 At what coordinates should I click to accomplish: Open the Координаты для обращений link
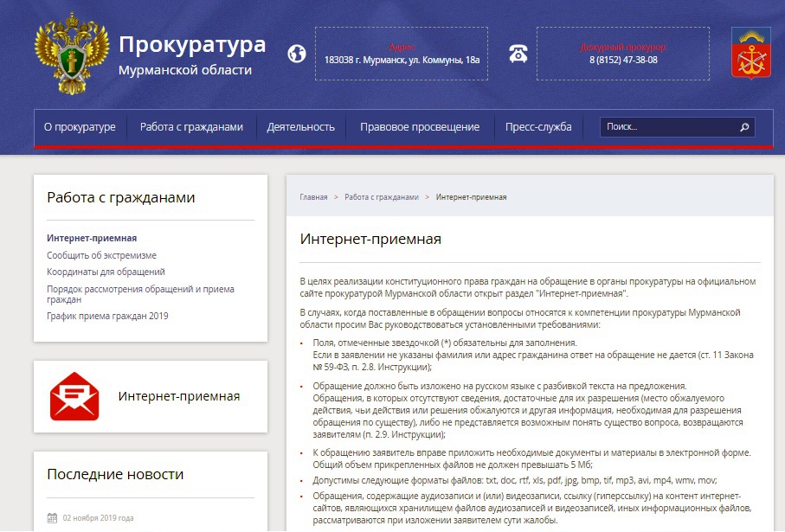point(106,272)
